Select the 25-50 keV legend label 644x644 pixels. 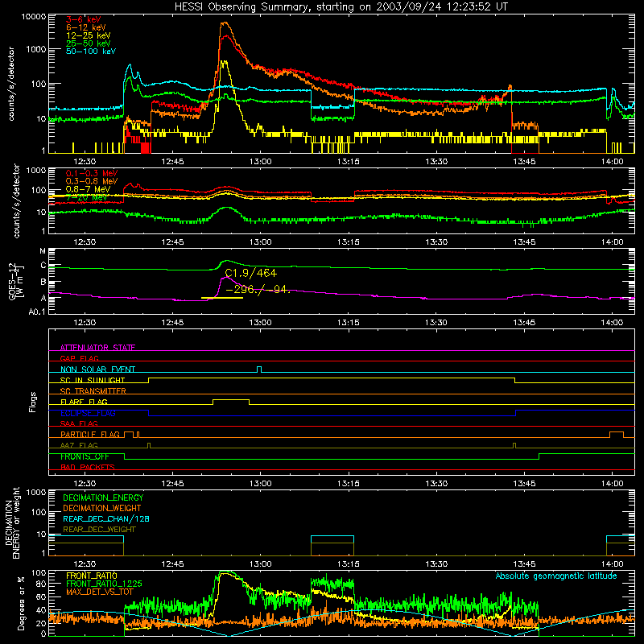(x=89, y=43)
